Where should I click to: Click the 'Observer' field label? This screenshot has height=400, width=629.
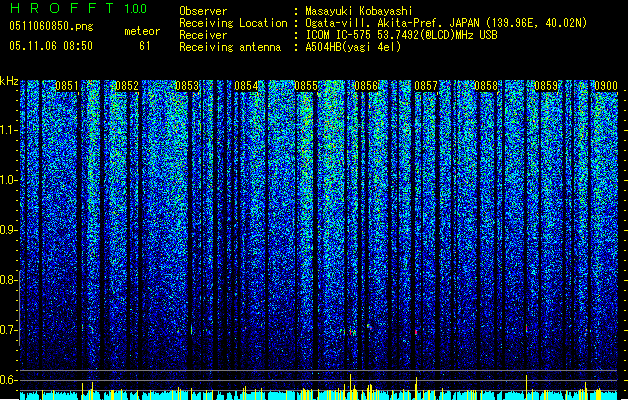tap(203, 11)
